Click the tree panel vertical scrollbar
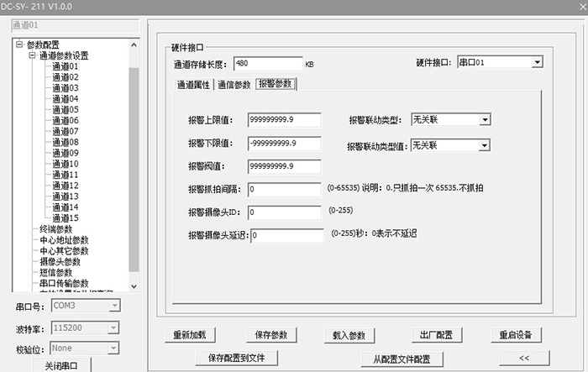The height and width of the screenshot is (372, 588). [x=133, y=168]
